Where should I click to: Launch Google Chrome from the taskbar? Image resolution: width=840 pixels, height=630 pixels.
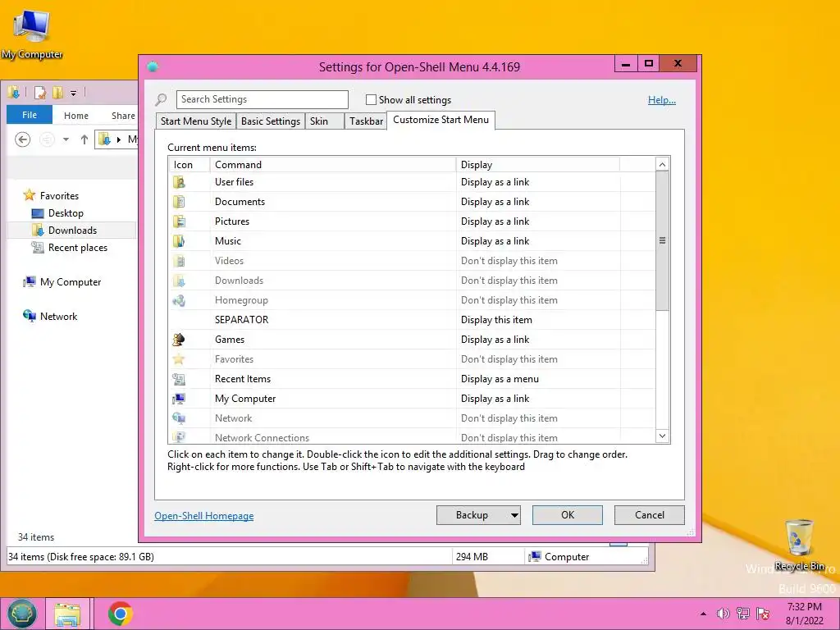[x=120, y=614]
